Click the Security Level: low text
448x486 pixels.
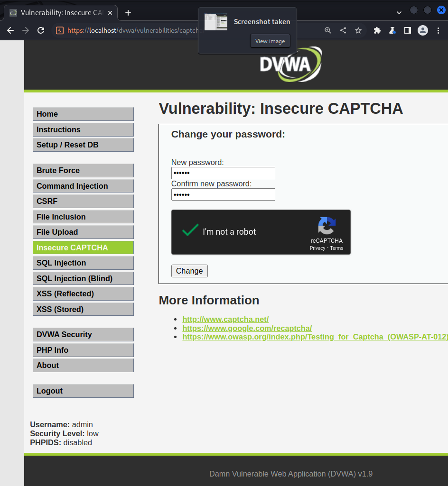[64, 434]
